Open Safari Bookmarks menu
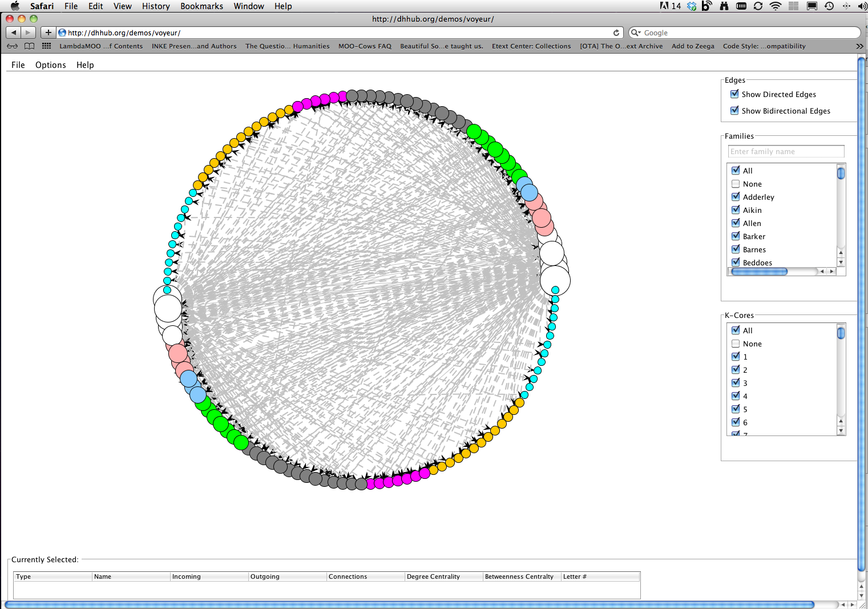Viewport: 868px width, 609px height. coord(201,6)
